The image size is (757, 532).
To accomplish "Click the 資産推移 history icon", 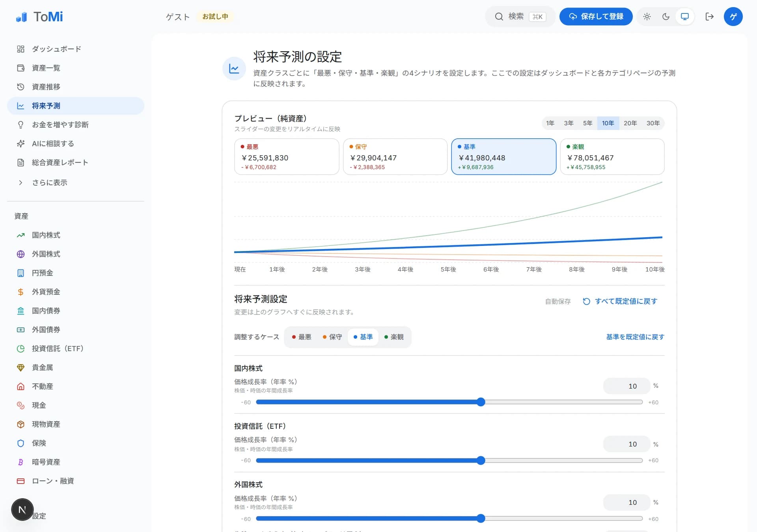I will tap(21, 87).
